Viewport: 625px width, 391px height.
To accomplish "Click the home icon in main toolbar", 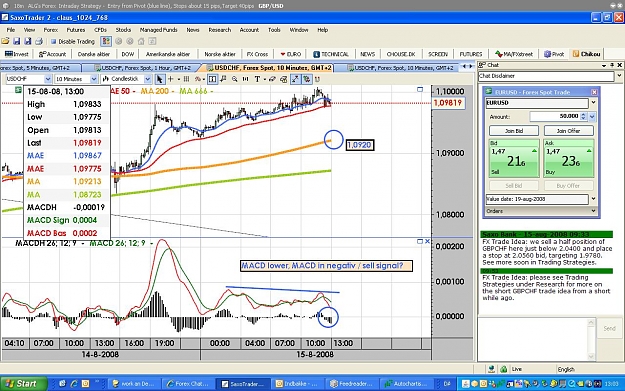I will tap(141, 41).
